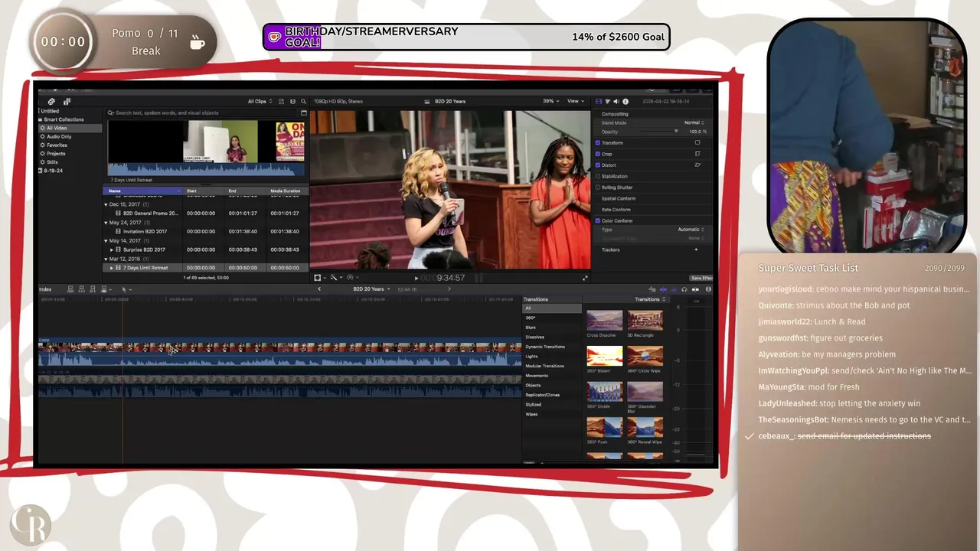The width and height of the screenshot is (980, 551).
Task: Expand 7 Days Until Retreat clip
Action: point(112,268)
